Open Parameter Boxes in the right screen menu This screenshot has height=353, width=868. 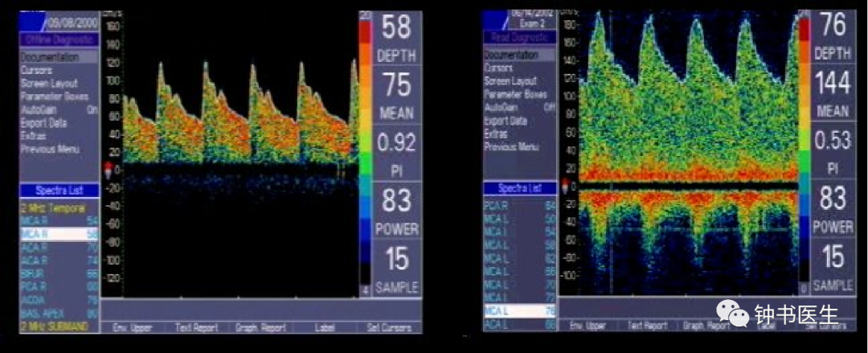(x=515, y=94)
